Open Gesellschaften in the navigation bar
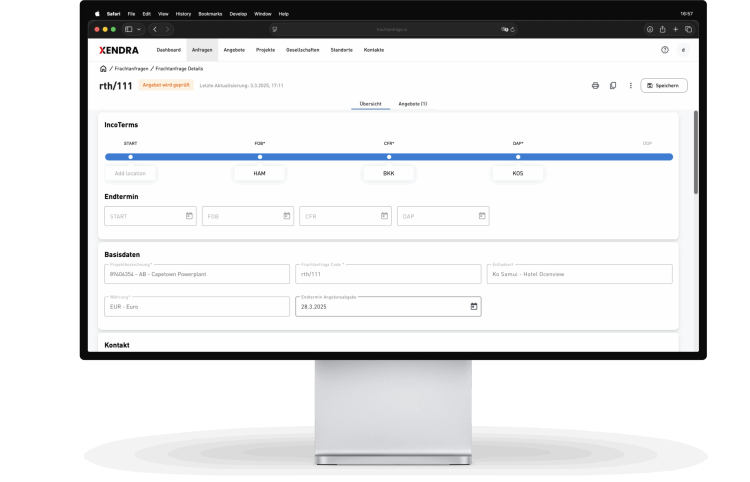 click(x=302, y=49)
